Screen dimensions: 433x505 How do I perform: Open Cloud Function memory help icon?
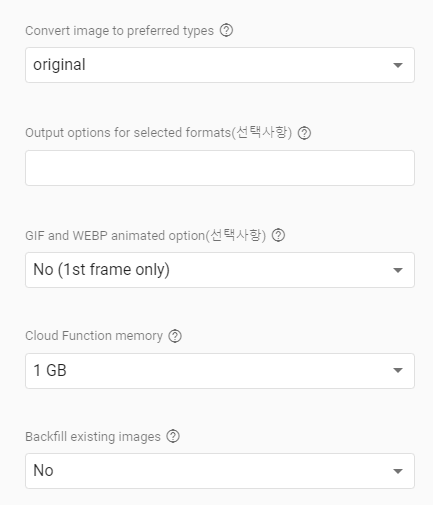(x=175, y=336)
